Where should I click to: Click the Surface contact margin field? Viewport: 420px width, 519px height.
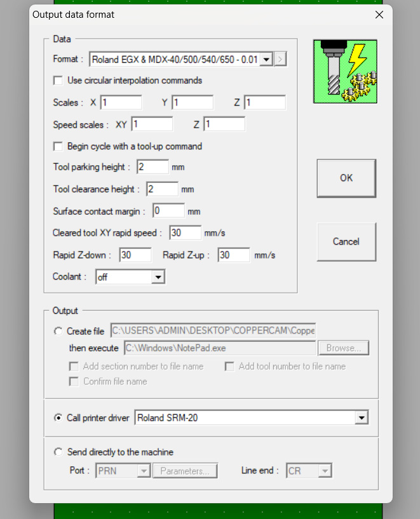pyautogui.click(x=169, y=211)
